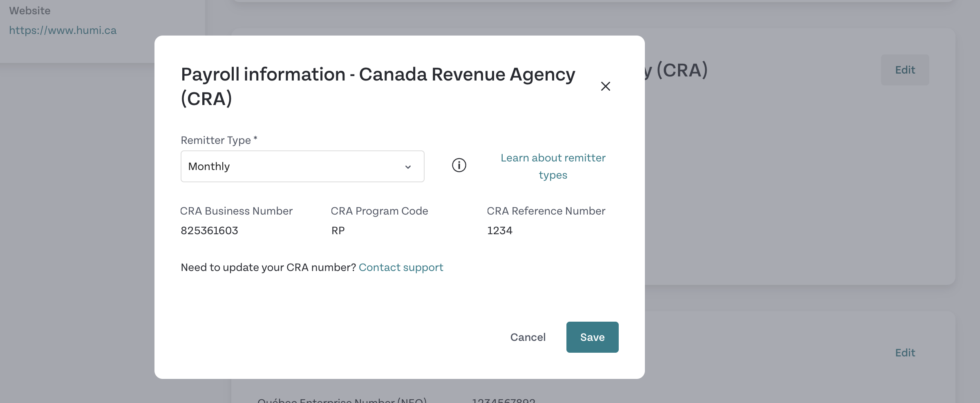The image size is (980, 403).
Task: Click the CRA Program Code label
Action: point(379,211)
